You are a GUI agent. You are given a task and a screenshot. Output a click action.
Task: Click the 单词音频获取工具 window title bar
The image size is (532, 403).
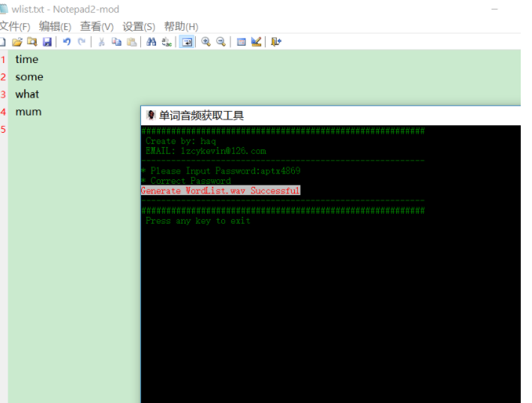tap(330, 116)
